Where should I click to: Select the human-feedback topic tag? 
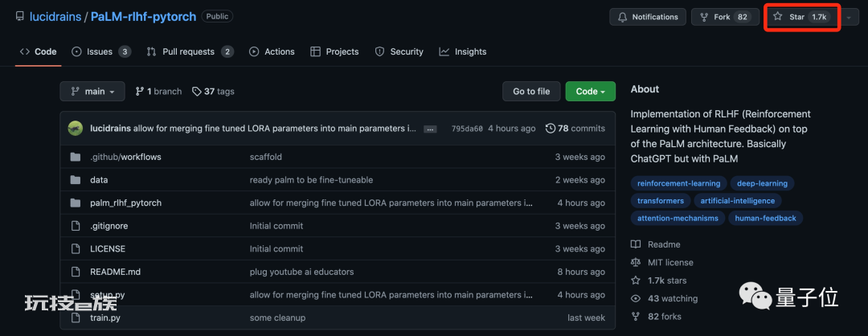point(766,218)
